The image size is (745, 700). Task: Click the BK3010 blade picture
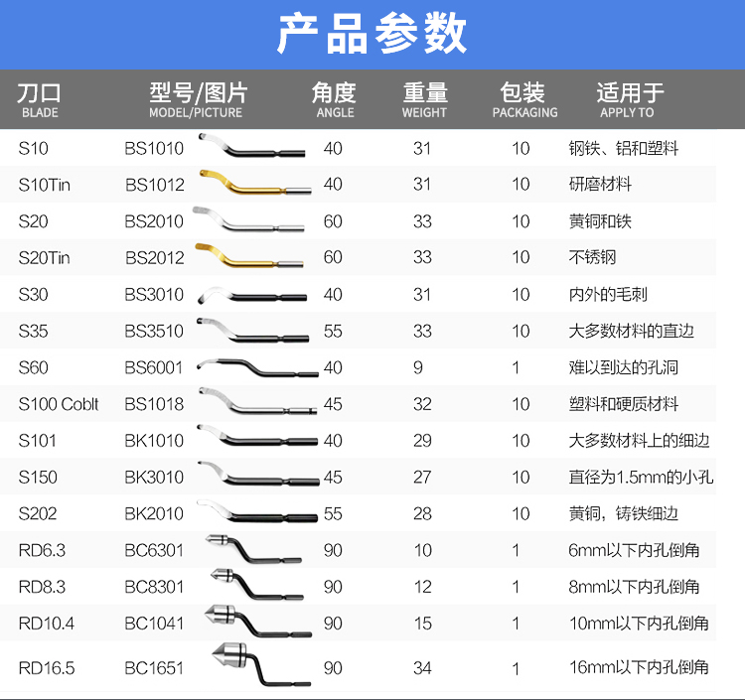point(258,474)
